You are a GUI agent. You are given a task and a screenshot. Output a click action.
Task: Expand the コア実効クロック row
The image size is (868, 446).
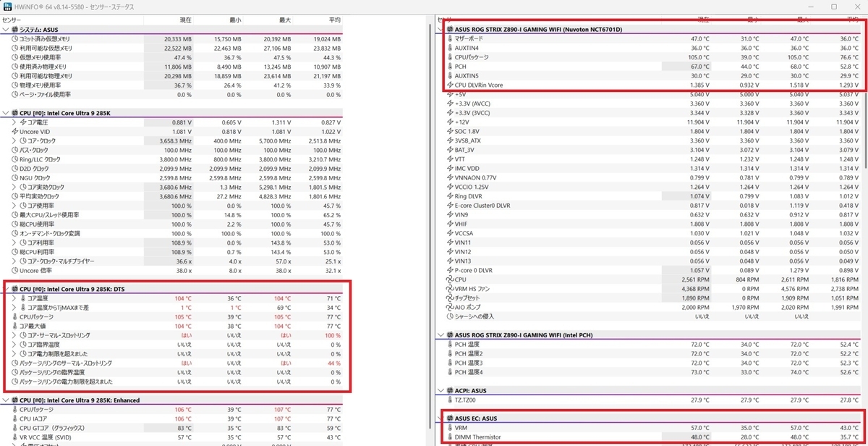[x=14, y=187]
